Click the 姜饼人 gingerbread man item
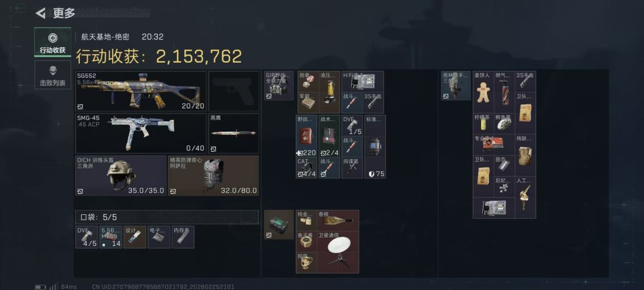 (484, 92)
